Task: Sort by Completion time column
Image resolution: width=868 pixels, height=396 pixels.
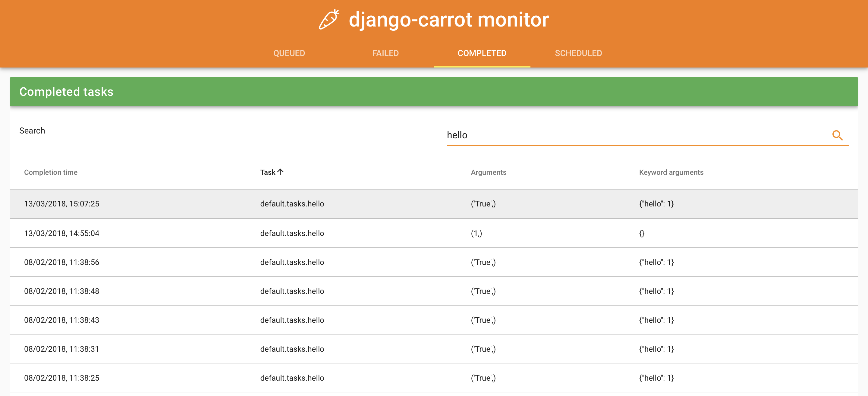Action: point(51,172)
